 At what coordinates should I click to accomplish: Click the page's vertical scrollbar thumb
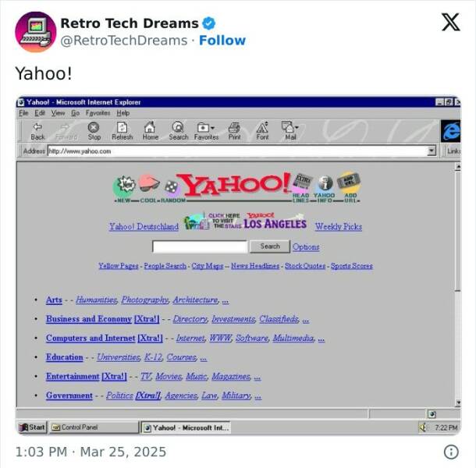(458, 231)
